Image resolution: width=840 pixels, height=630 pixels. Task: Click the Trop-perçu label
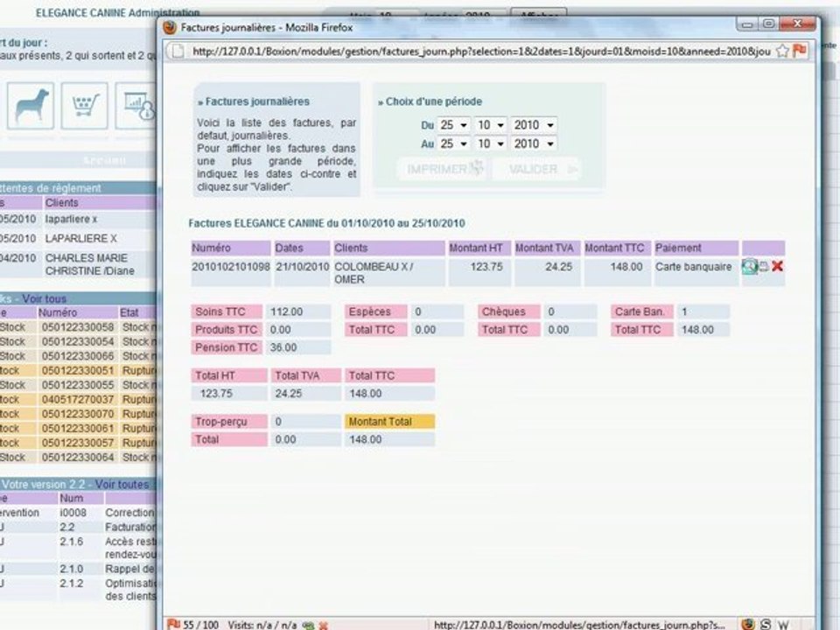[x=228, y=422]
